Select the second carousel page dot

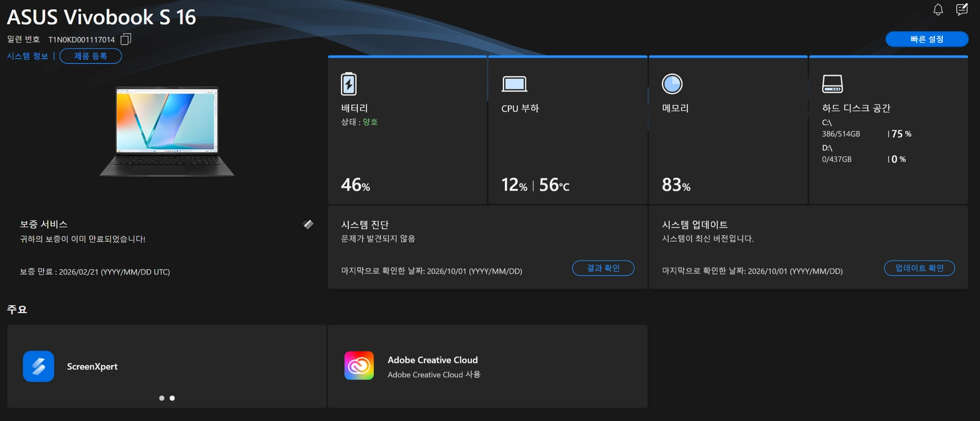[172, 398]
